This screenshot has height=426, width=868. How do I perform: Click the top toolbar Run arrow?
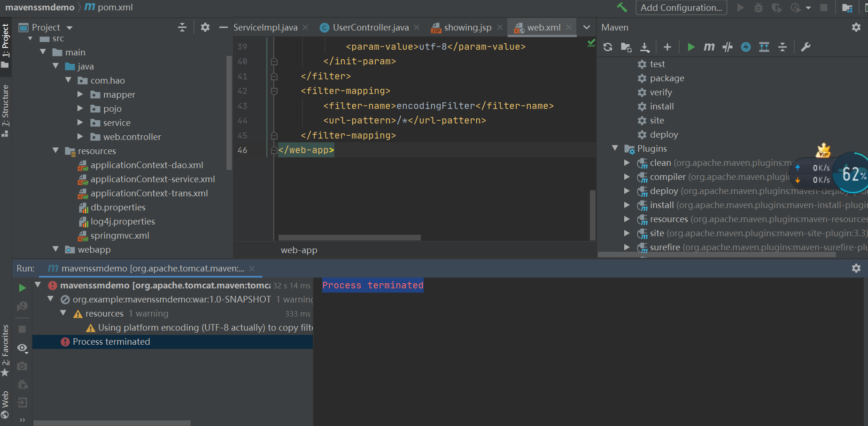[x=740, y=8]
